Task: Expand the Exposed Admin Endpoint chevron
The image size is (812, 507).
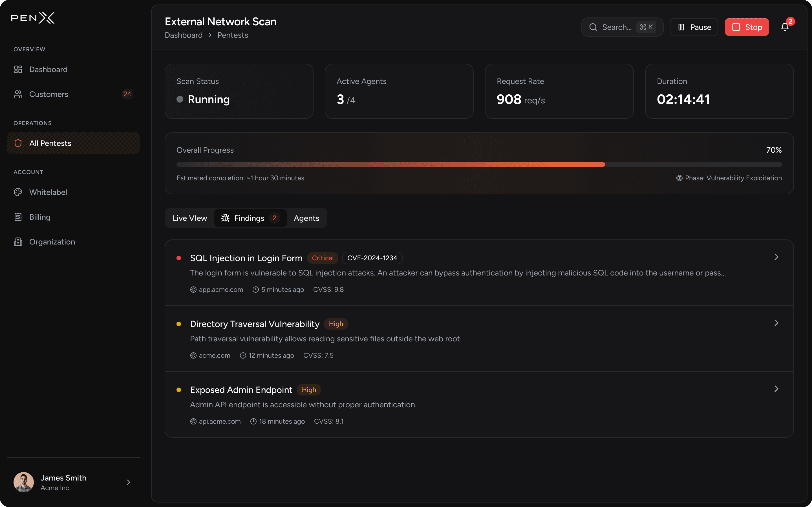Action: click(x=776, y=389)
